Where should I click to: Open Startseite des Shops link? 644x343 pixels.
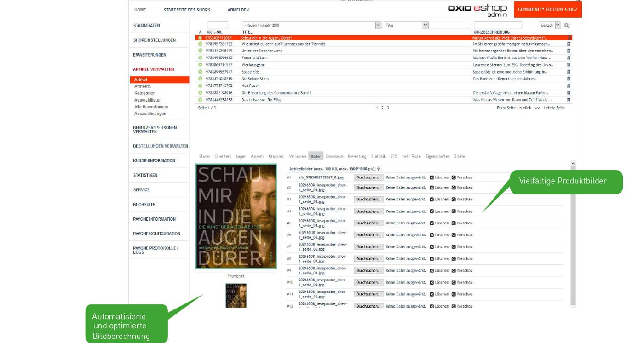pyautogui.click(x=187, y=10)
